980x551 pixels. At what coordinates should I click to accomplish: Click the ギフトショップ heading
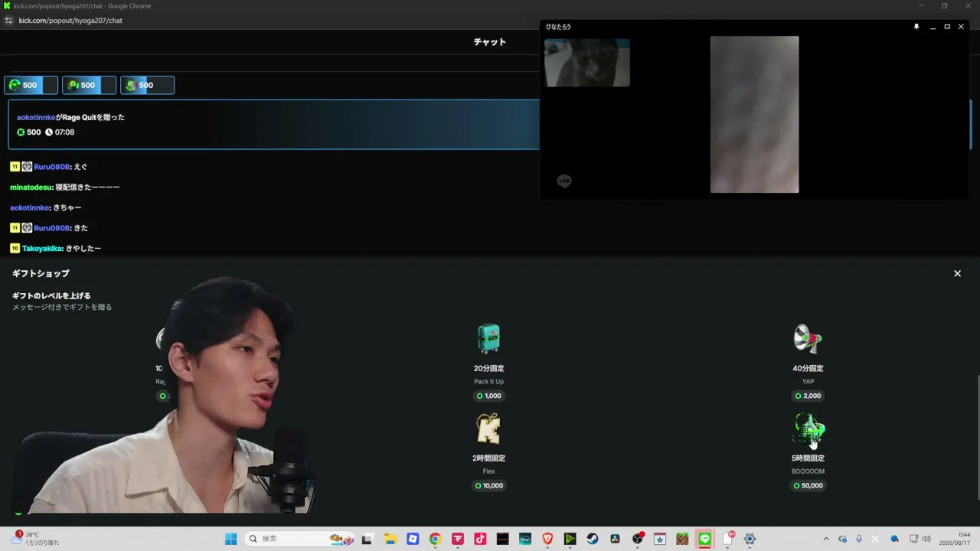41,273
